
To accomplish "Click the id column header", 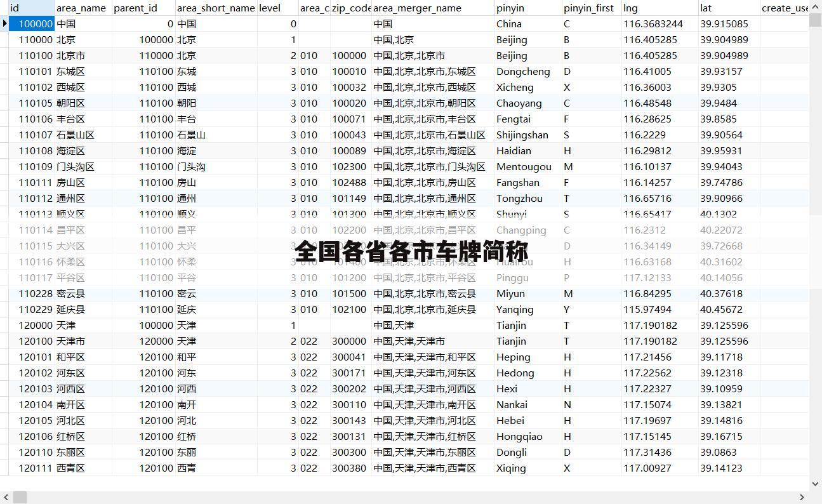I will (32, 8).
